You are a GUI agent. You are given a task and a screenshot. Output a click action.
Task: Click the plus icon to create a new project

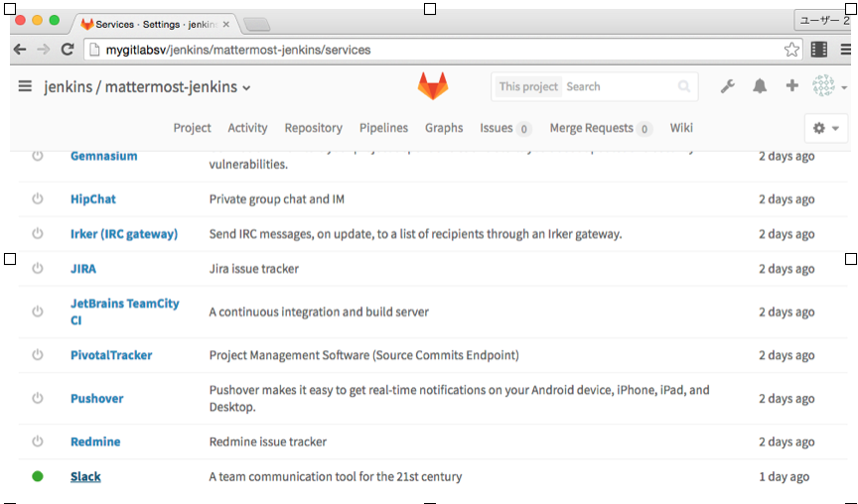click(791, 86)
